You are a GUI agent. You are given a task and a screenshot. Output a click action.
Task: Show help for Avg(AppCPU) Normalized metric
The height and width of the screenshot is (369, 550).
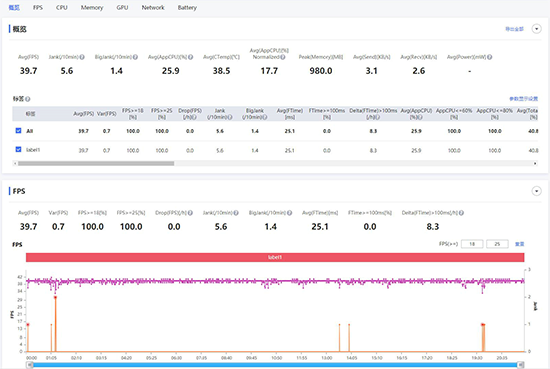pyautogui.click(x=283, y=57)
